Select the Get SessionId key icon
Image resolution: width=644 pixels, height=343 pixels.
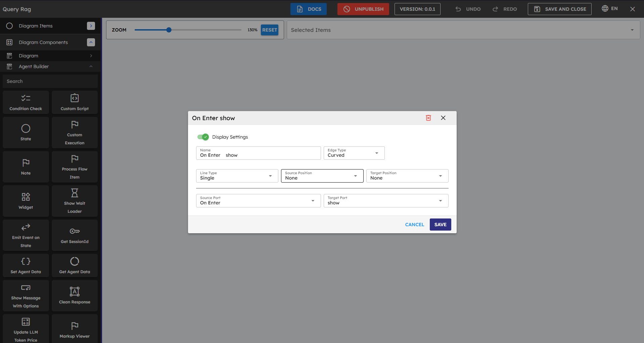coord(75,231)
